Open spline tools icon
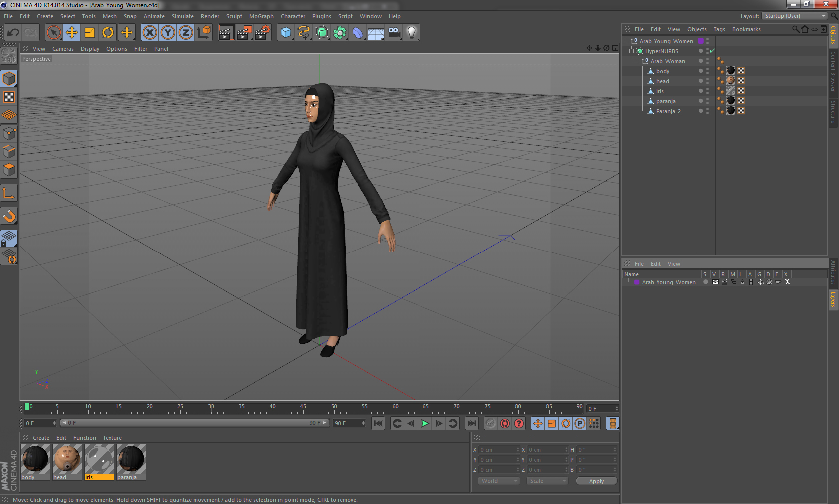The height and width of the screenshot is (504, 839). [x=304, y=33]
